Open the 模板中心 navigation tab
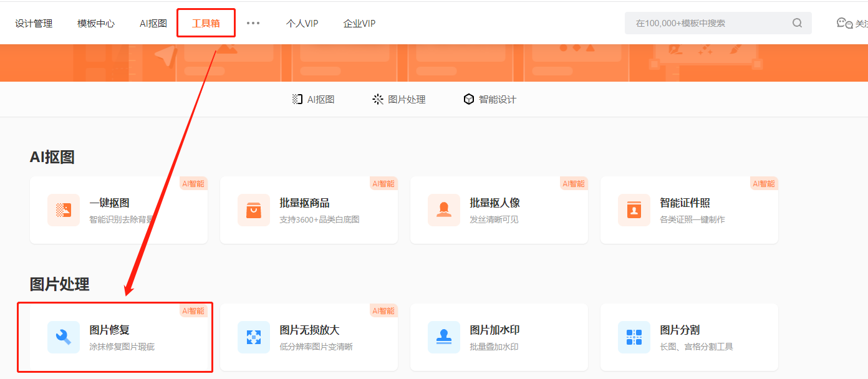Viewport: 868px width, 379px height. [x=96, y=23]
